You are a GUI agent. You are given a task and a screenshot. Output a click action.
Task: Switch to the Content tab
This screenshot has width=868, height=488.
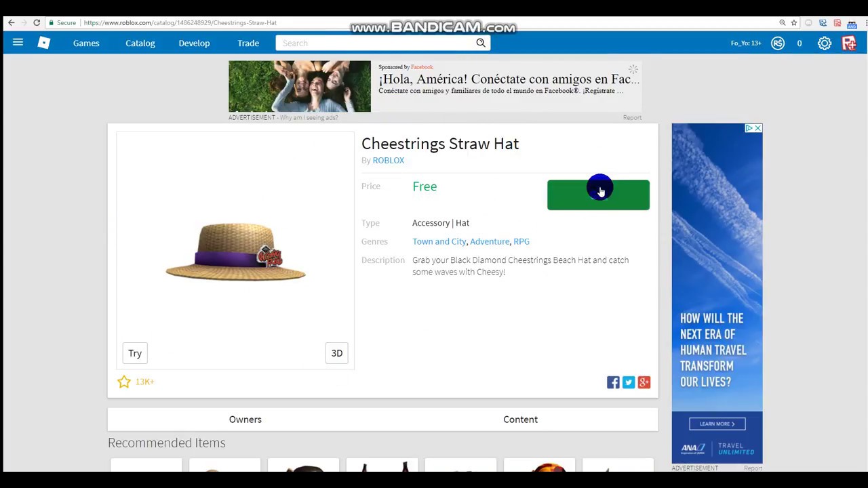[520, 420]
